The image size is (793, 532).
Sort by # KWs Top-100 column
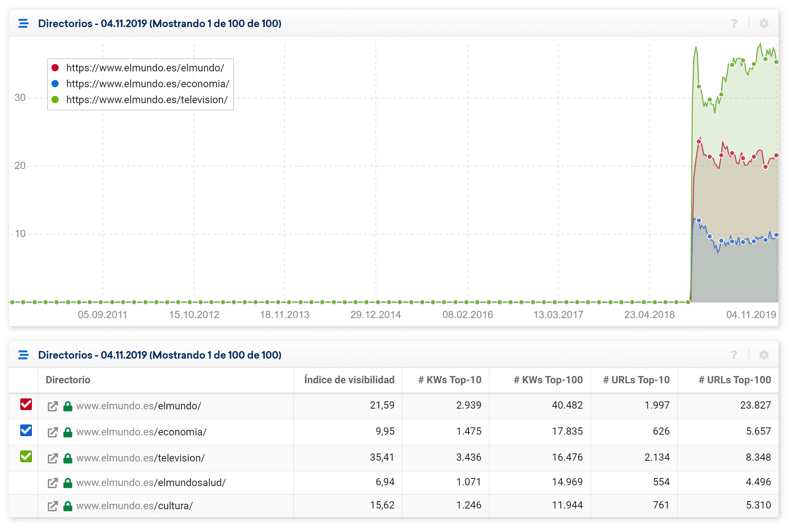pos(548,380)
